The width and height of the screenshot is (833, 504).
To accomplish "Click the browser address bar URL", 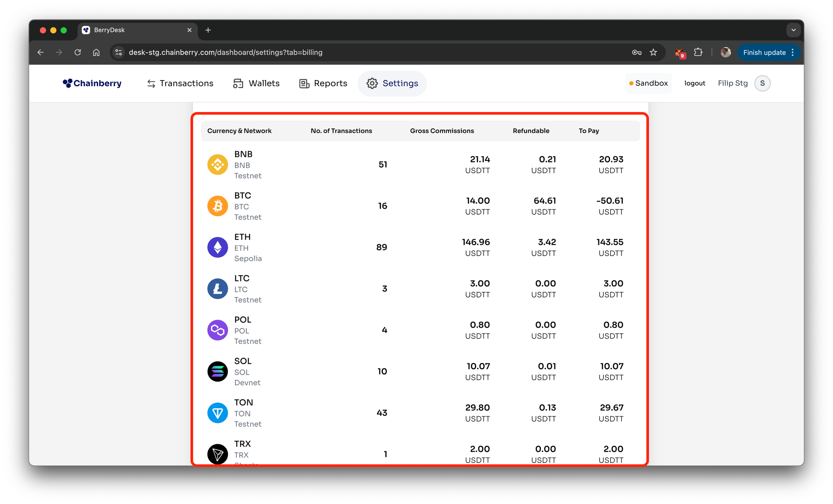I will [225, 52].
